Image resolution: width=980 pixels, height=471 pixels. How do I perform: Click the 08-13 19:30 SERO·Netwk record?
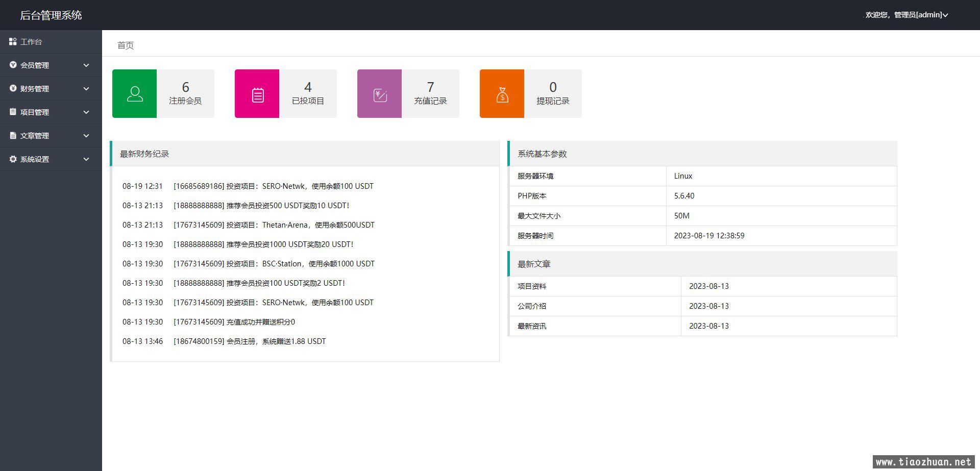[x=248, y=303]
